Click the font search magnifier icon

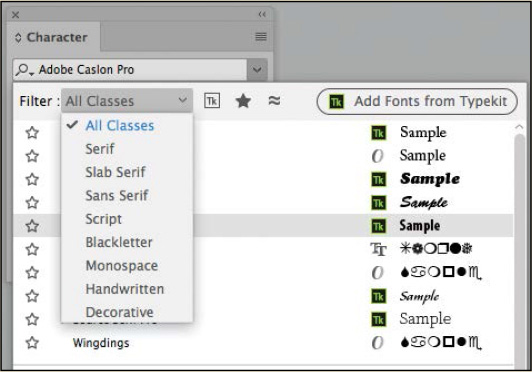pyautogui.click(x=24, y=70)
